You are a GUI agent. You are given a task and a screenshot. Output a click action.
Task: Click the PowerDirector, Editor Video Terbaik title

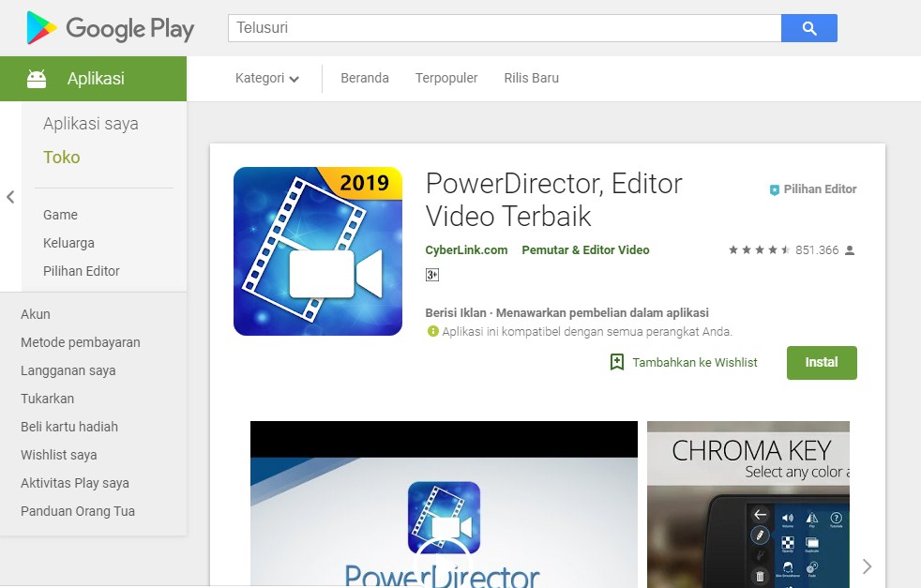tap(554, 200)
